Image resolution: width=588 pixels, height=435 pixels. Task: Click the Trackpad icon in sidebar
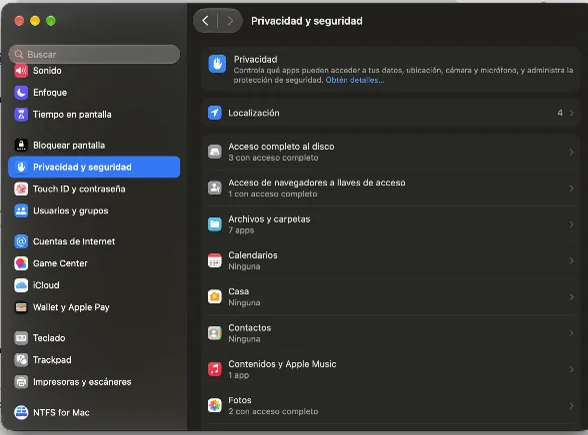[x=21, y=360]
